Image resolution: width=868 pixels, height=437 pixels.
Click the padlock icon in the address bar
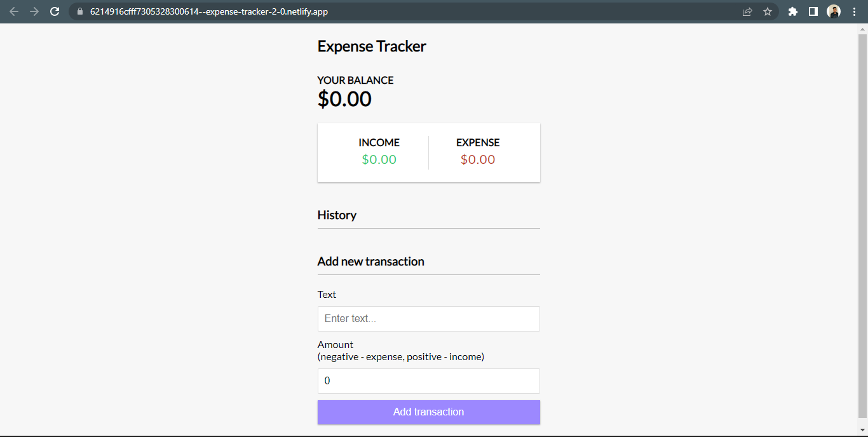(80, 11)
